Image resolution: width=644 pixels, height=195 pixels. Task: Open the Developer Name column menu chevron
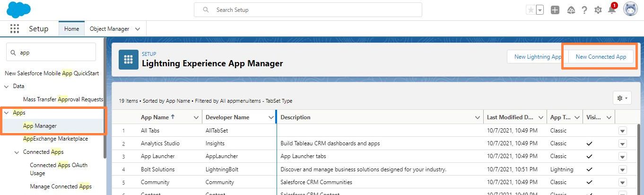(270, 117)
